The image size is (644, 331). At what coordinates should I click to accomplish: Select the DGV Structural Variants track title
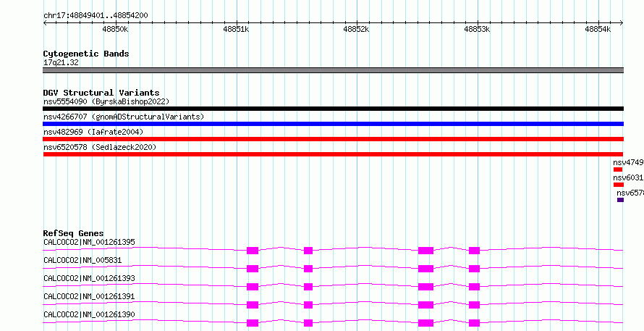click(x=101, y=93)
